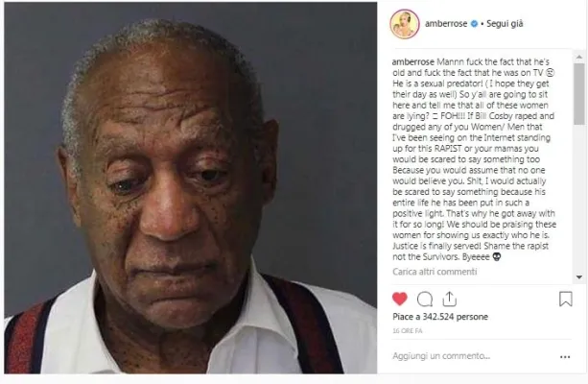This screenshot has height=384, width=588.
Task: Click the share arrow icon
Action: tap(449, 299)
